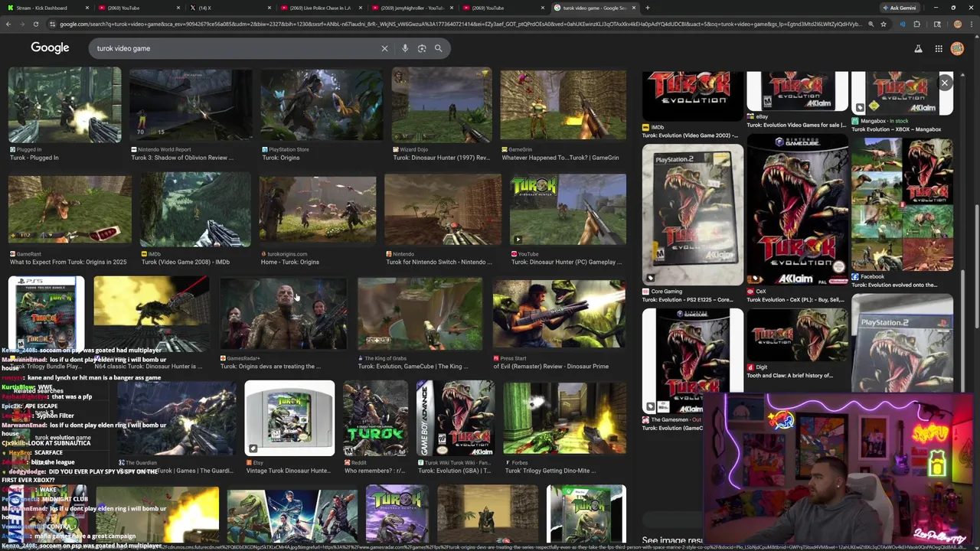Click eBay Turok: Evolution Video Games link
The image size is (980, 551).
point(796,125)
